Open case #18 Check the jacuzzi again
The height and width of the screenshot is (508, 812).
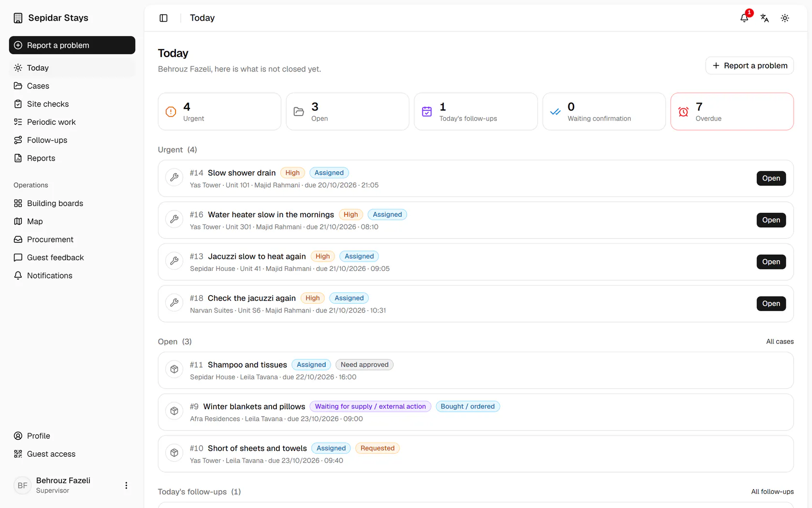(771, 303)
